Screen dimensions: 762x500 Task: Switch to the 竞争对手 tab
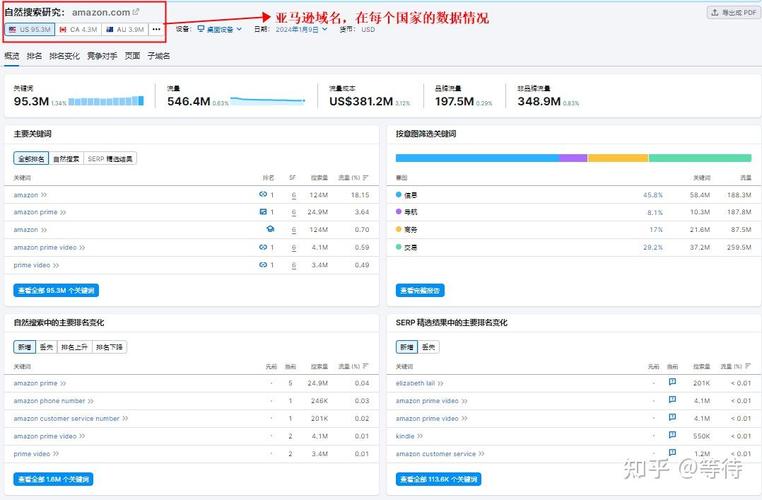(102, 56)
